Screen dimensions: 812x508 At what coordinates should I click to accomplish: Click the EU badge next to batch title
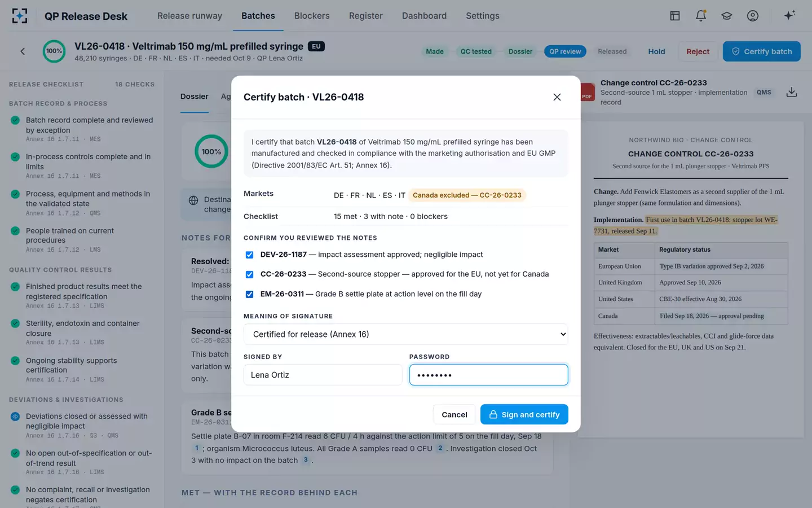pyautogui.click(x=316, y=46)
